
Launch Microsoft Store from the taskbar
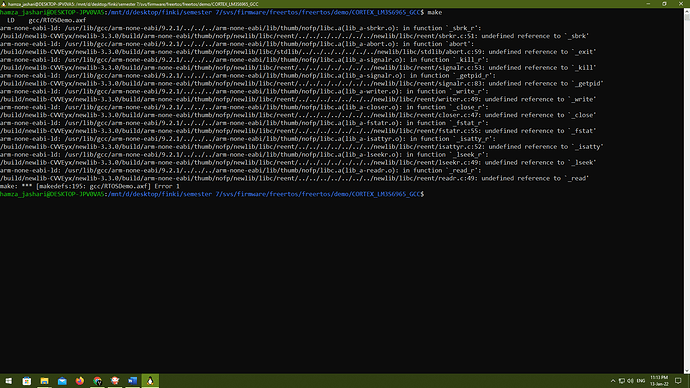(x=27, y=381)
